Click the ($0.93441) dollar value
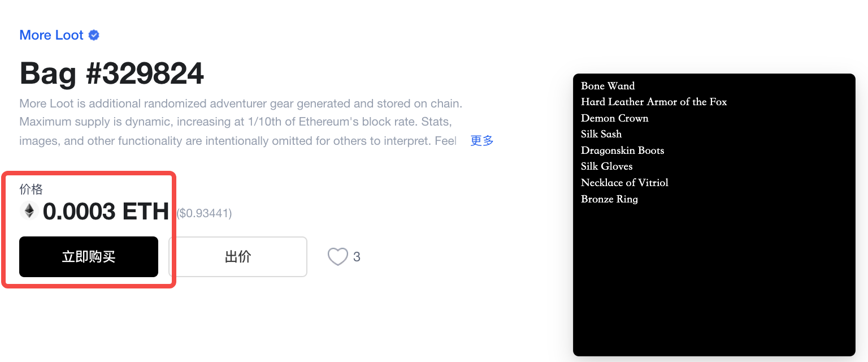The image size is (868, 362). (x=204, y=213)
